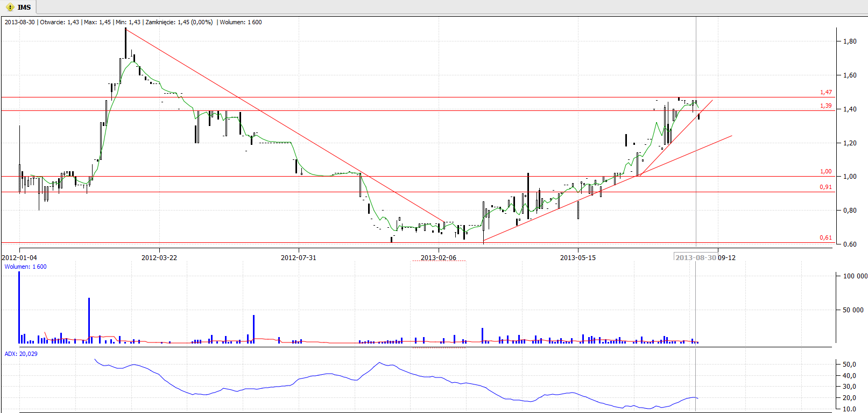Image resolution: width=868 pixels, height=413 pixels.
Task: Click the underlined 2013-02-06 date label
Action: coord(438,258)
